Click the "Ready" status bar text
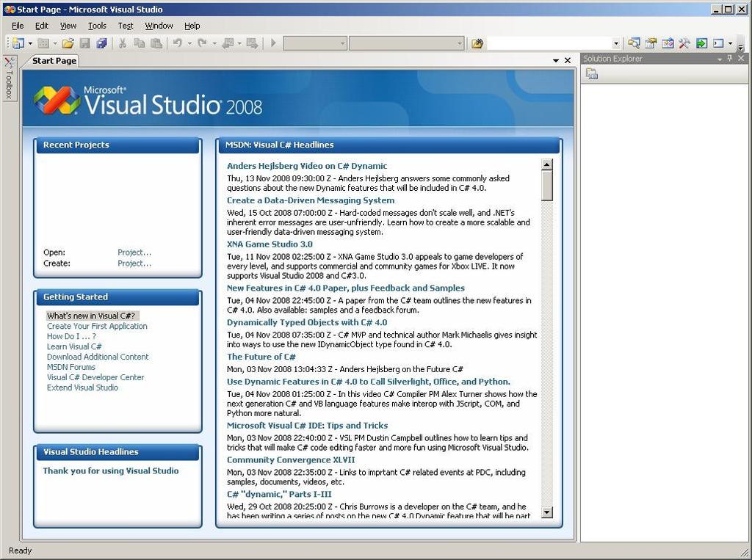Screen dimensions: 752x560 (20, 550)
